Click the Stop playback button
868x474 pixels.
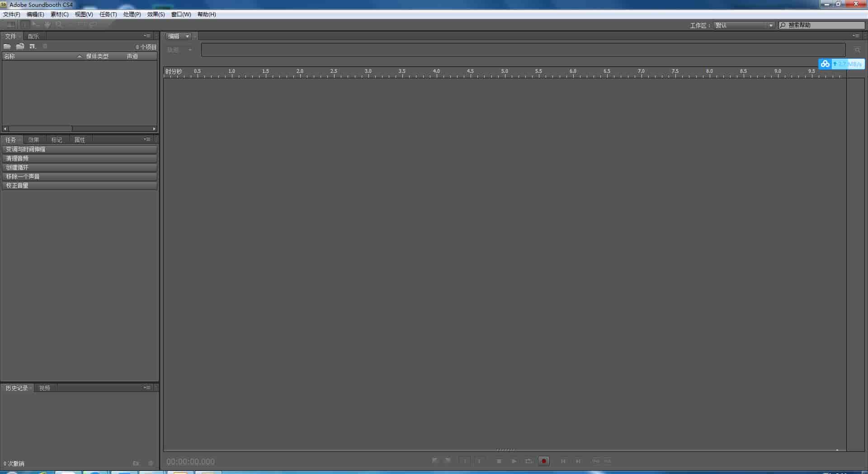[x=499, y=461]
